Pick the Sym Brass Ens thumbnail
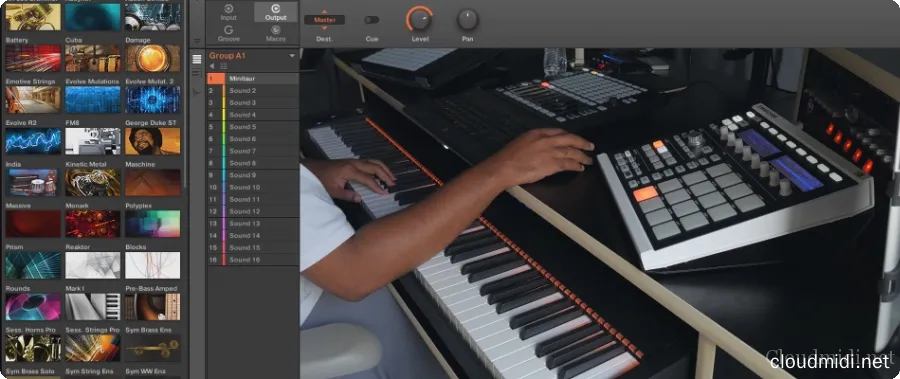 point(153,348)
